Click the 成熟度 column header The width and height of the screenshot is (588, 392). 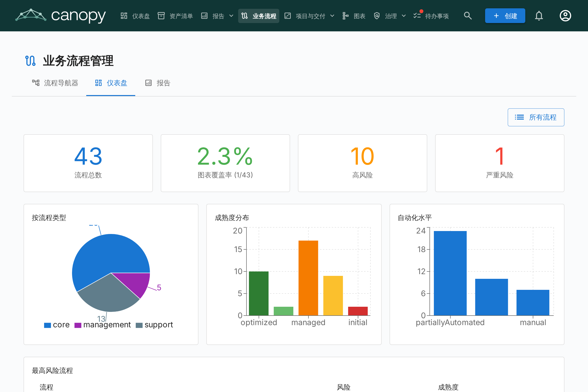pyautogui.click(x=448, y=387)
